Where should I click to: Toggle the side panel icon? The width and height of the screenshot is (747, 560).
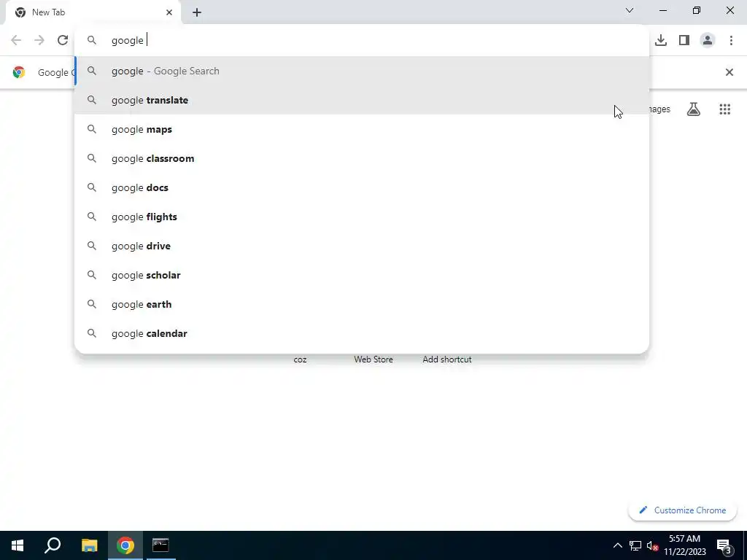click(684, 41)
